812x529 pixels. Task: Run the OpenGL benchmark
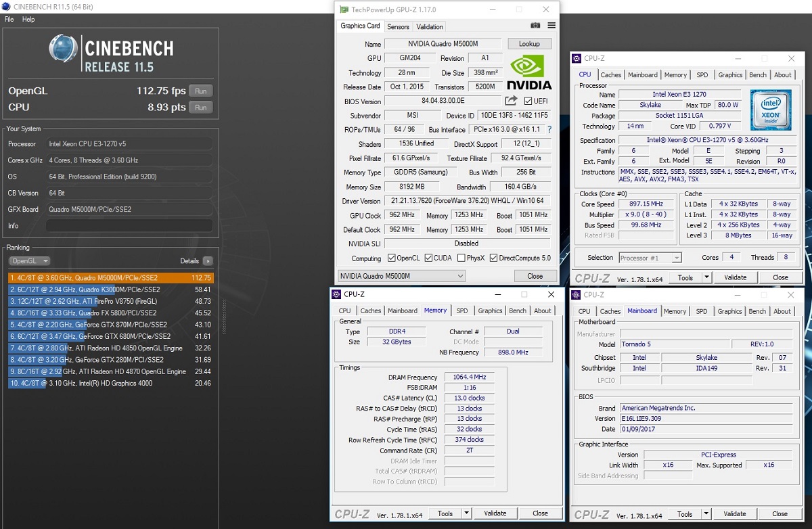[200, 91]
